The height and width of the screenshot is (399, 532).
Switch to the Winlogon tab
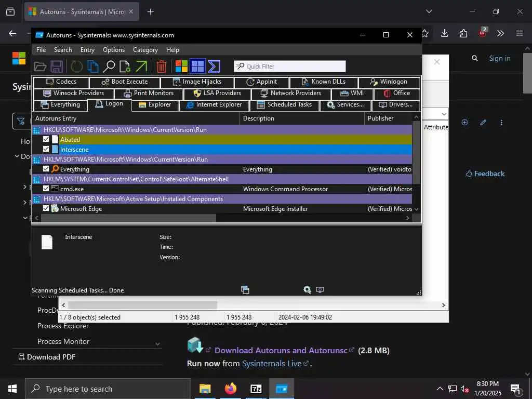click(389, 82)
